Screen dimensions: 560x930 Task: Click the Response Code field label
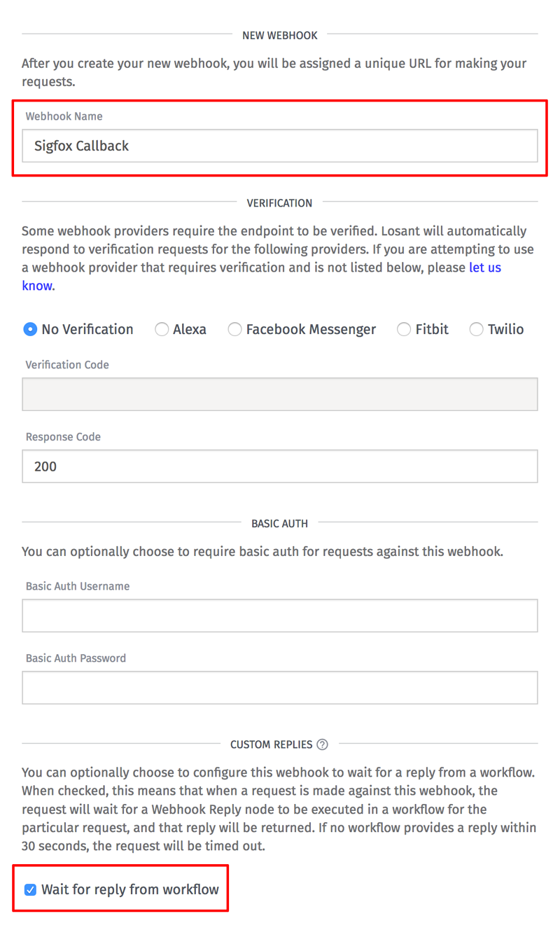(x=63, y=437)
